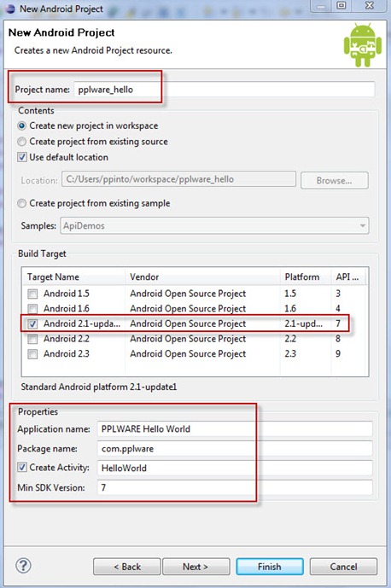Check the Android 1.5 target

[x=32, y=294]
